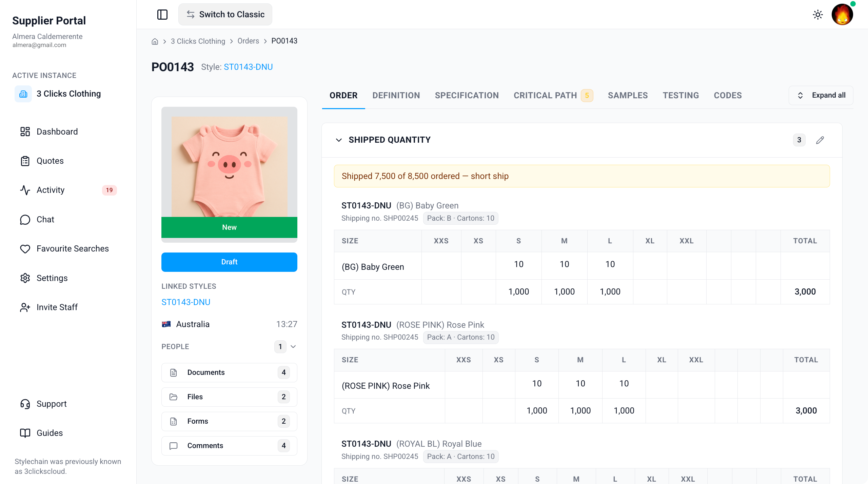
Task: Toggle light/dark theme sun icon
Action: [818, 15]
